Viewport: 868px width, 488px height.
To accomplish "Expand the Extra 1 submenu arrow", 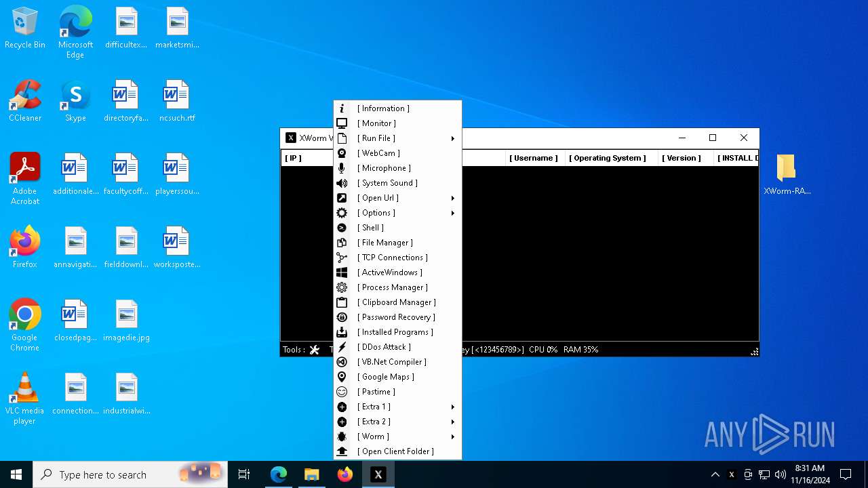I will pyautogui.click(x=452, y=407).
